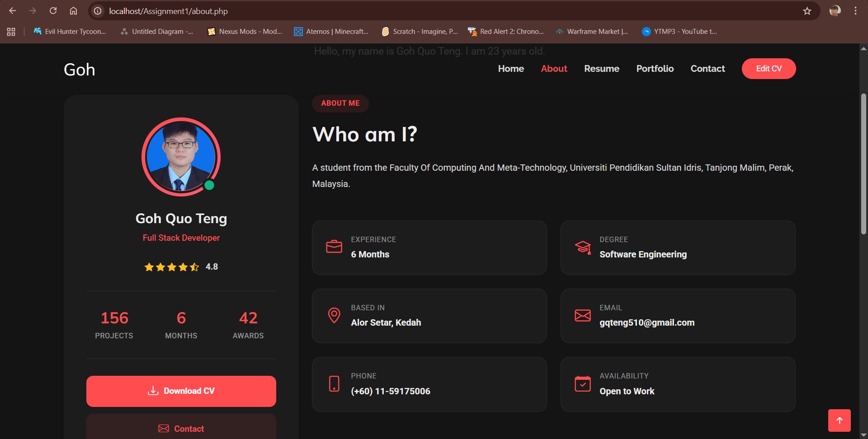Click the phone icon on Phone card

pos(334,383)
